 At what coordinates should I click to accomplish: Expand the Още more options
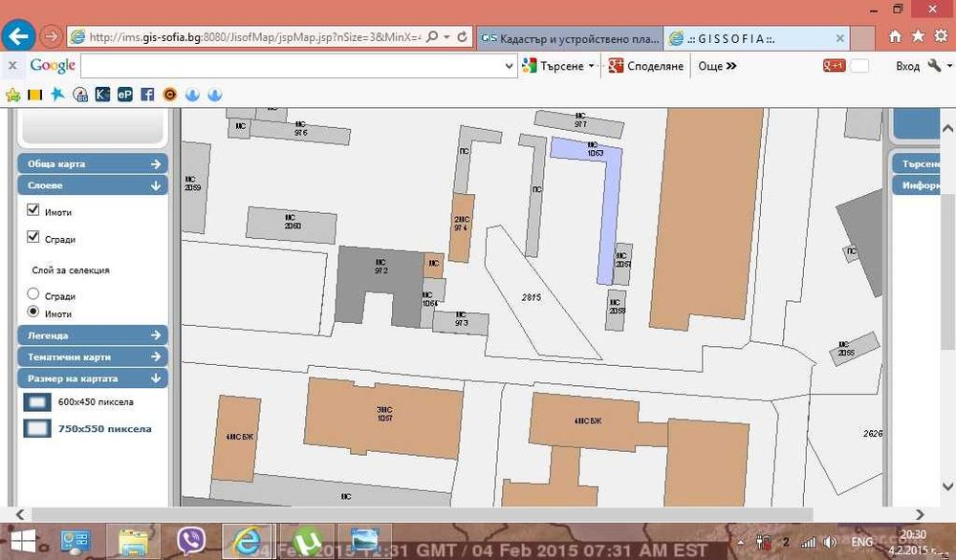coord(717,66)
